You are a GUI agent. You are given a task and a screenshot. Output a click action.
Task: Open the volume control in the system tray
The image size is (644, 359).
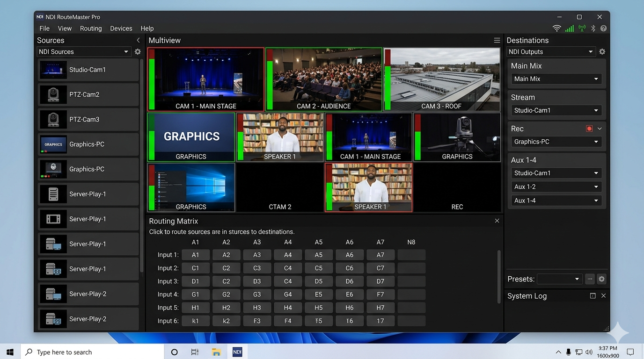pos(589,352)
